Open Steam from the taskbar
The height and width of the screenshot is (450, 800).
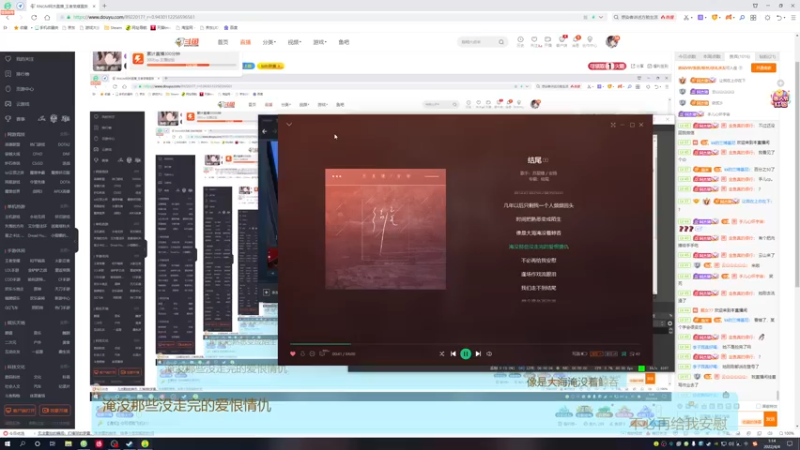click(x=130, y=444)
